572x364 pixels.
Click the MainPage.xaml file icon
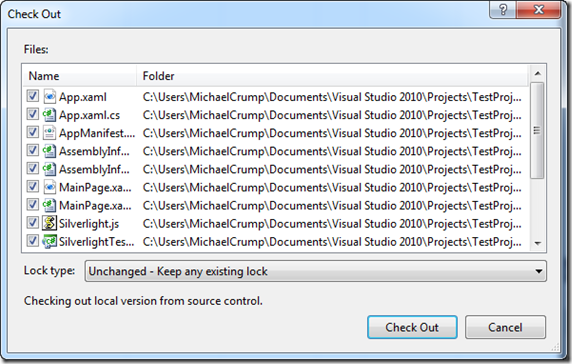click(x=49, y=187)
